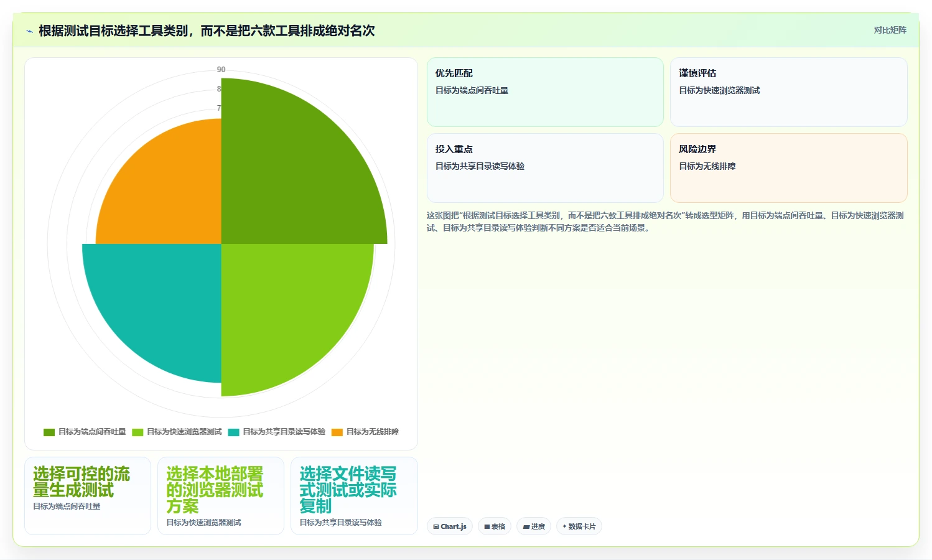The height and width of the screenshot is (560, 932).
Task: Toggle legend item 目标为无线排障
Action: pos(365,432)
